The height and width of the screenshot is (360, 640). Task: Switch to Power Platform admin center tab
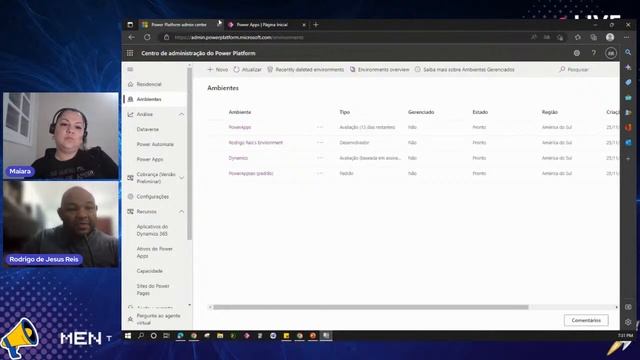click(x=179, y=25)
